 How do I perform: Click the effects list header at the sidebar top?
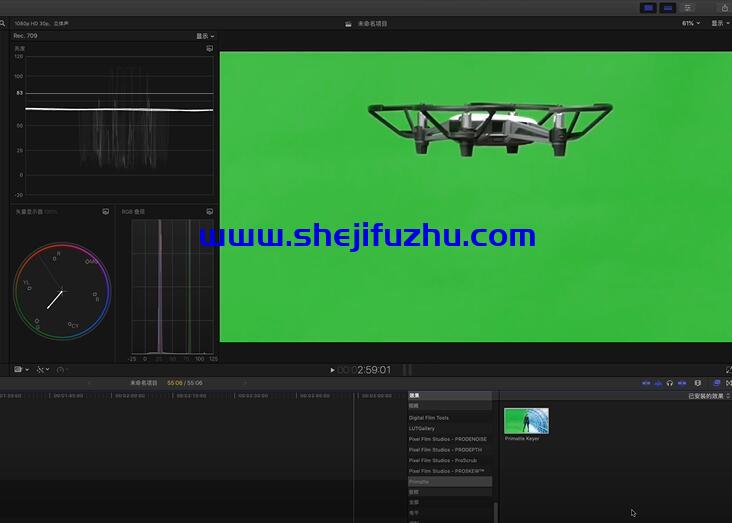coord(450,396)
